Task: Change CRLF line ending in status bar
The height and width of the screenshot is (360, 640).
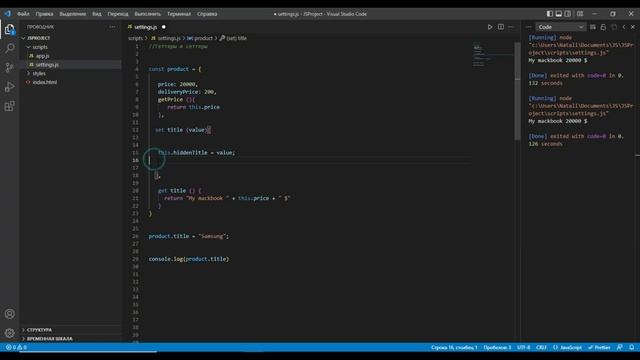Action: pos(541,347)
